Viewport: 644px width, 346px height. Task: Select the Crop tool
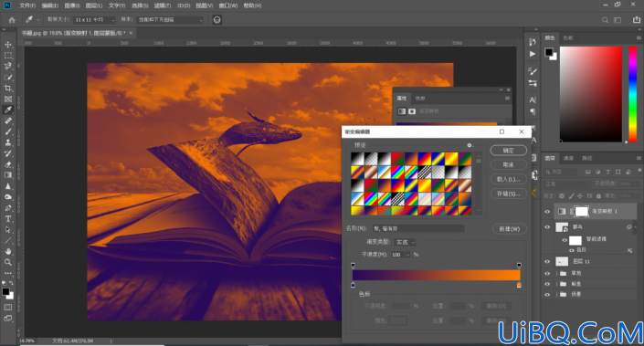pos(8,88)
